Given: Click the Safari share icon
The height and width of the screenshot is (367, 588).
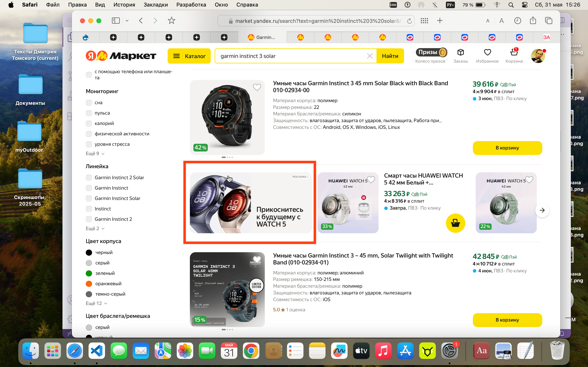Looking at the screenshot, I should pyautogui.click(x=533, y=21).
